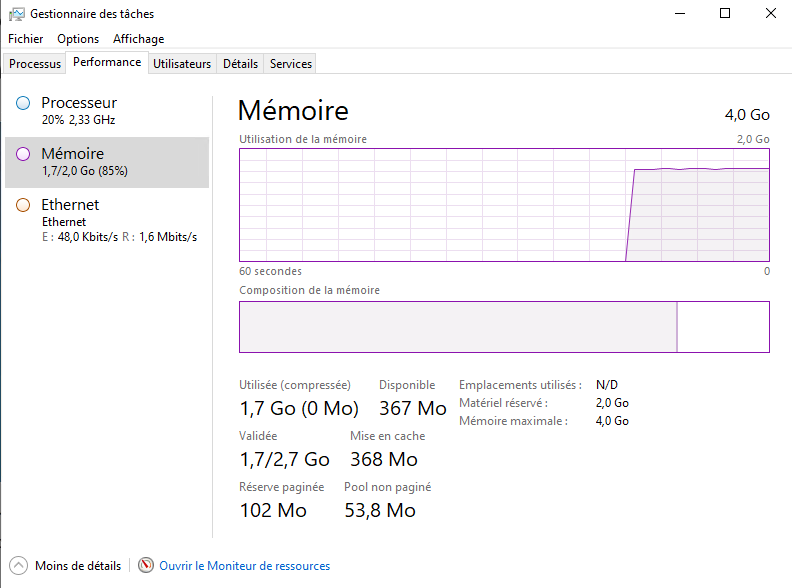Click the Task Manager title bar icon
The height and width of the screenshot is (588, 792).
(17, 14)
